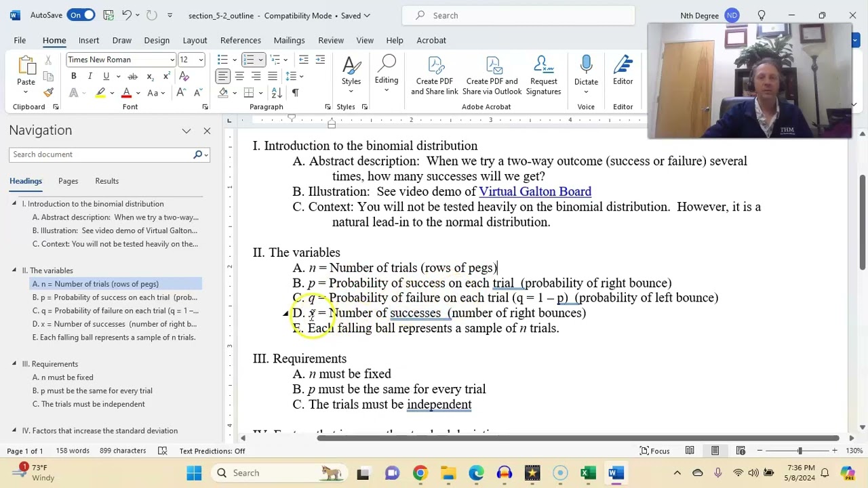Justify the paragraph text
Viewport: 868px width, 488px height.
(x=272, y=76)
